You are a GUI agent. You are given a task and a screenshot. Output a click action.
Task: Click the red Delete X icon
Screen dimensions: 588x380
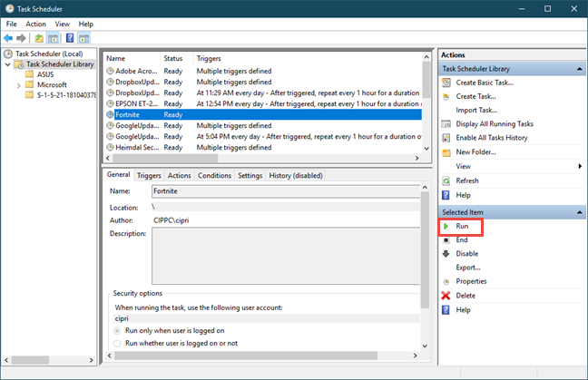(446, 296)
